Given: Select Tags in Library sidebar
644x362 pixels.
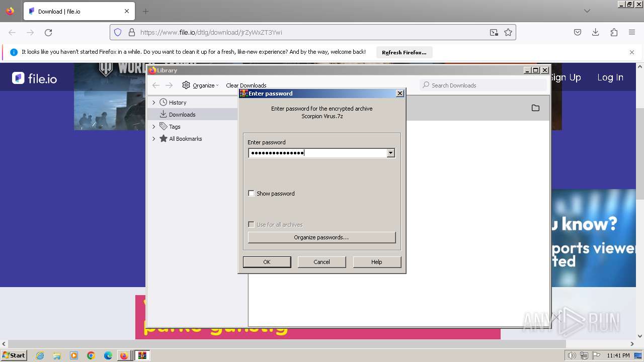Looking at the screenshot, I should click(x=175, y=127).
